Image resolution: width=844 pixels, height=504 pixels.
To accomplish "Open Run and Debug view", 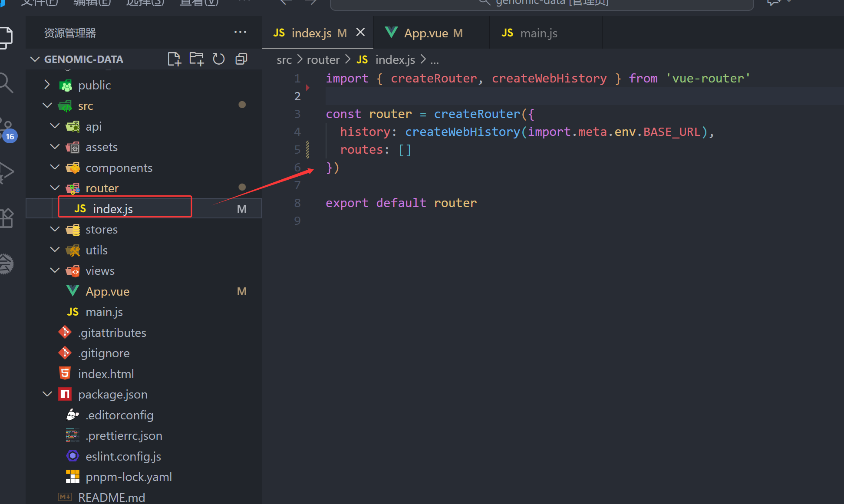I will tap(6, 172).
